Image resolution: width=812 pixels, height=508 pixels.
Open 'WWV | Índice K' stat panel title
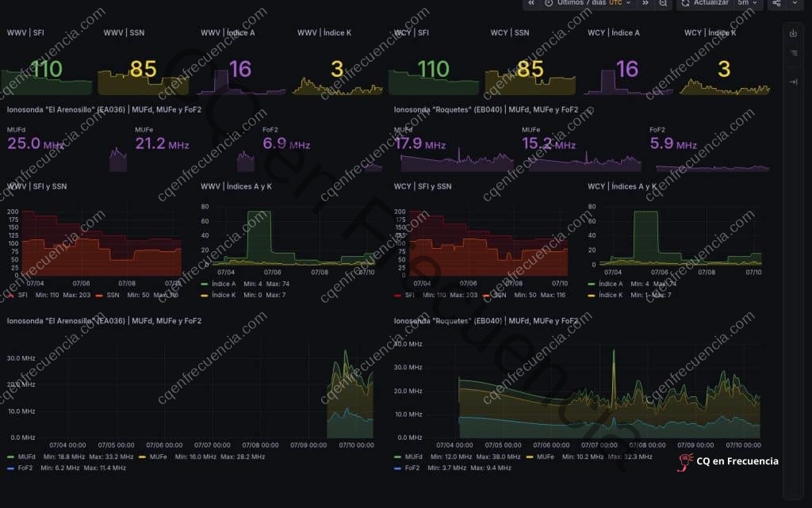coord(324,32)
